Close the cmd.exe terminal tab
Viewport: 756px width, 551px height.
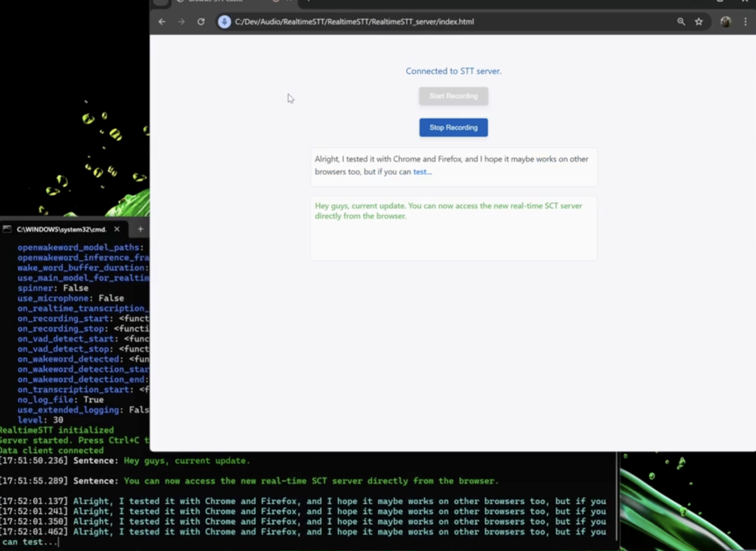tap(117, 229)
